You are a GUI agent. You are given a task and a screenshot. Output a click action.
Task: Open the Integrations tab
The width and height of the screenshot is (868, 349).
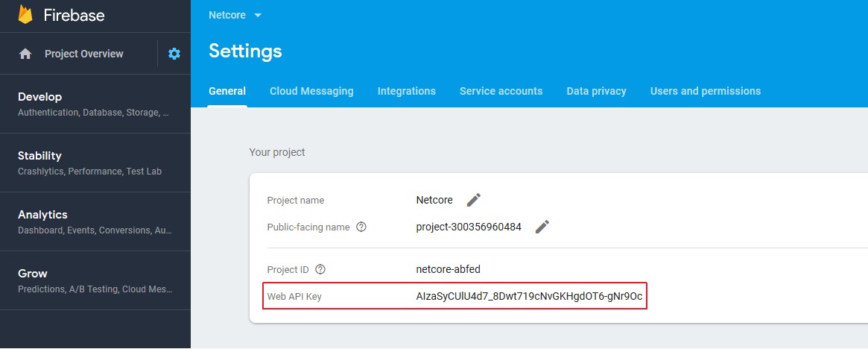point(406,91)
